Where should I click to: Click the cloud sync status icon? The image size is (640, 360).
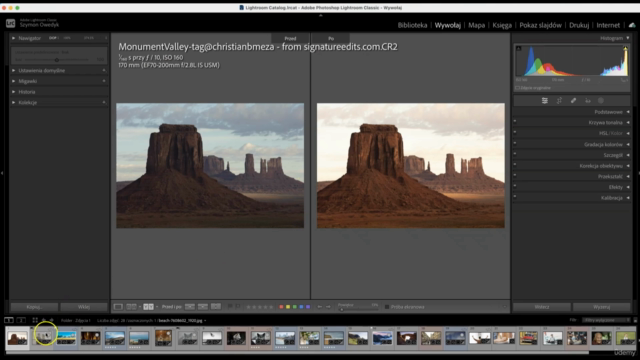point(632,25)
